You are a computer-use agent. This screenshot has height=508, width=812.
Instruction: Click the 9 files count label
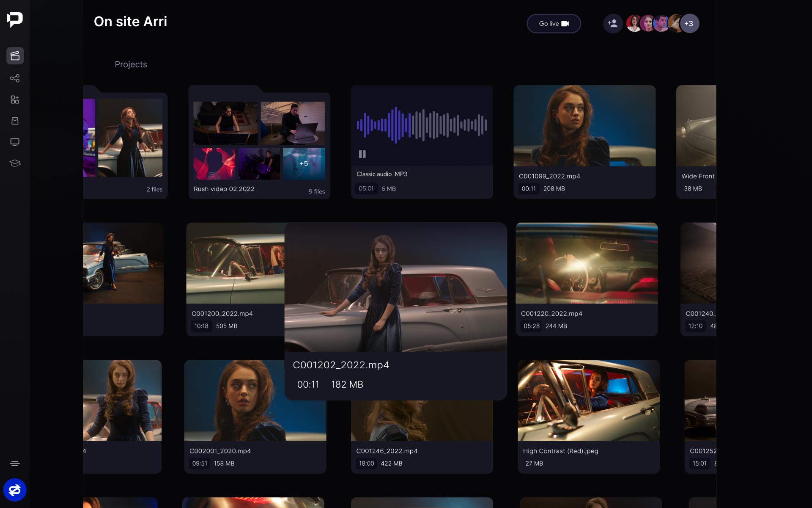tap(317, 191)
